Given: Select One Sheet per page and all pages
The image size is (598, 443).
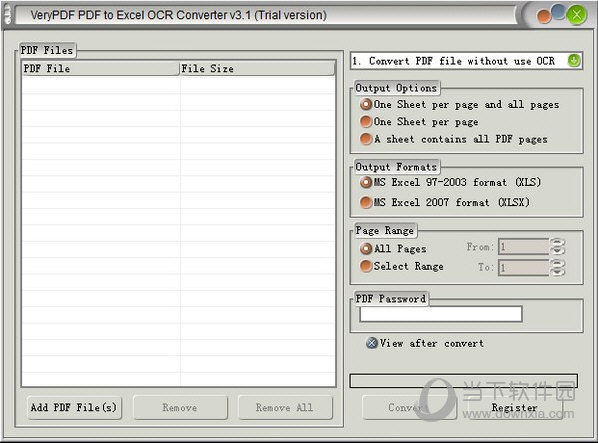Looking at the screenshot, I should (x=460, y=104).
